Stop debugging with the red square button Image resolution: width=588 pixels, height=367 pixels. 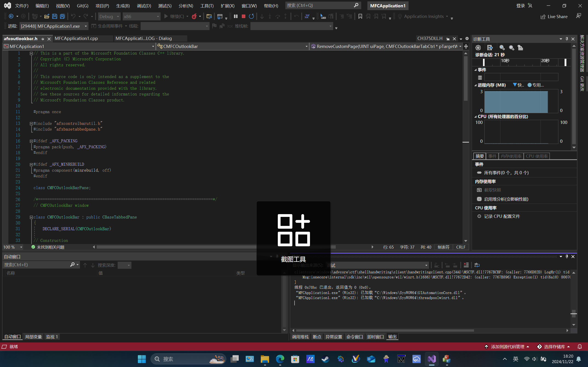244,16
